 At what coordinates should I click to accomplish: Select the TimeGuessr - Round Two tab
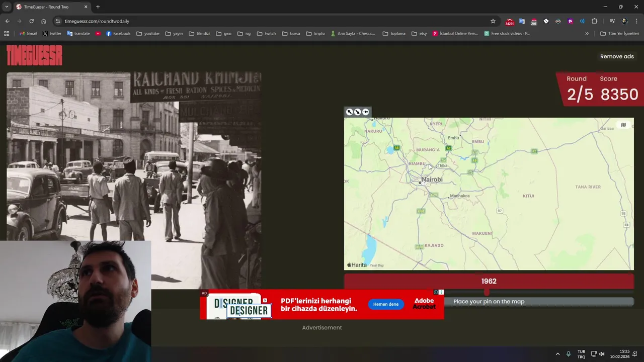coord(49,7)
